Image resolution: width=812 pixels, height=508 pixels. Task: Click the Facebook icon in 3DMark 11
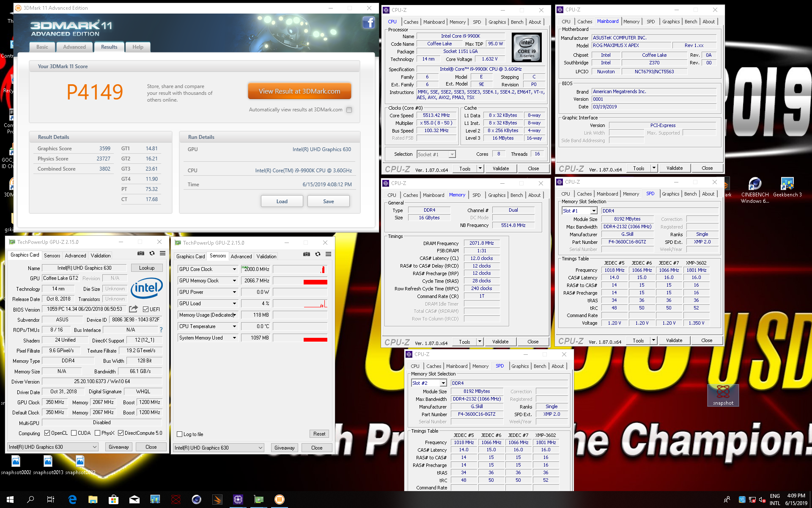(369, 22)
